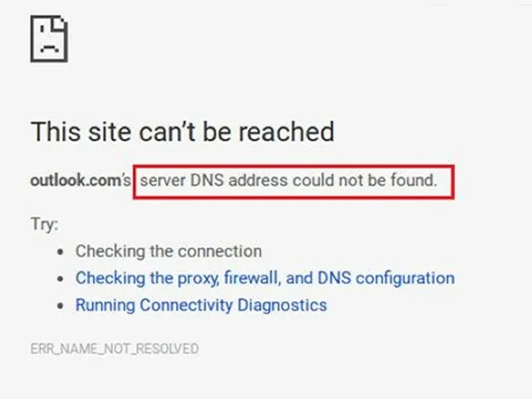Click the word "configuration" in the DNS link
This screenshot has width=532, height=399.
(405, 279)
